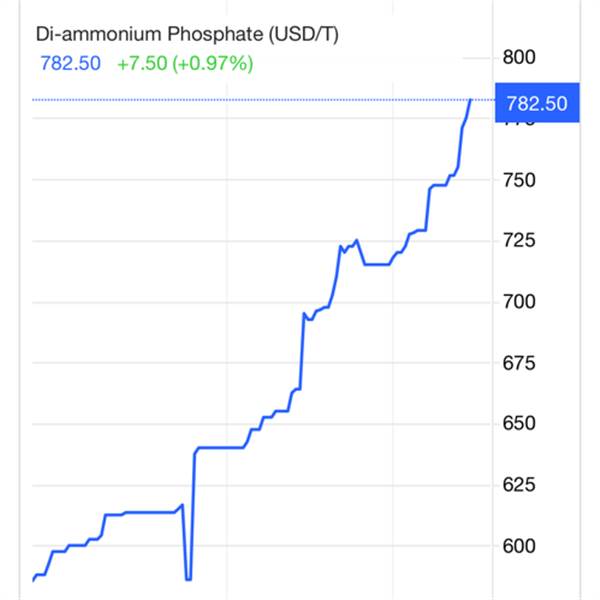Click the line's starting point at left edge

tap(33, 580)
